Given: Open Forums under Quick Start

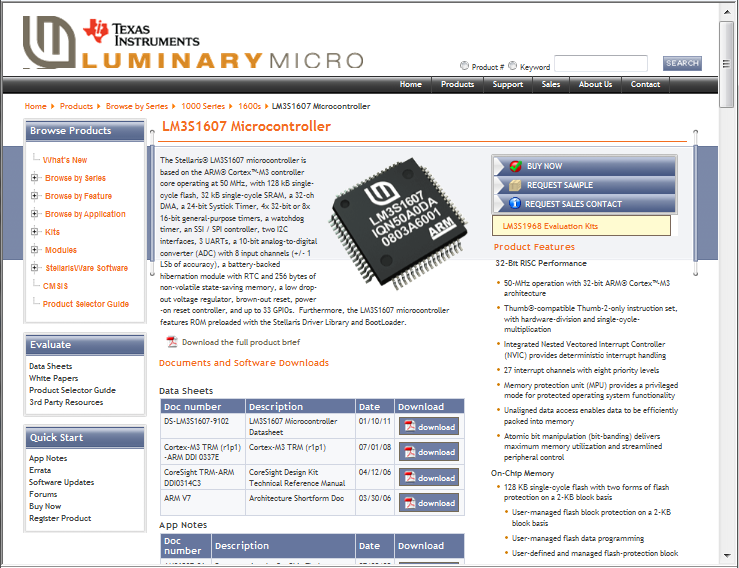Looking at the screenshot, I should (x=43, y=494).
